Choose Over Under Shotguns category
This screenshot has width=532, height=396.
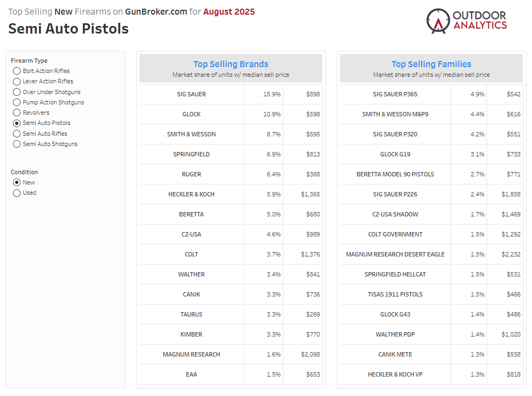point(16,92)
